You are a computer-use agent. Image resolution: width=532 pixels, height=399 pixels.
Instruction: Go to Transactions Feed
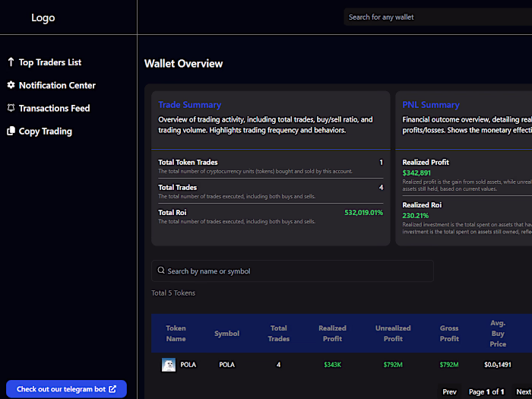pos(54,108)
